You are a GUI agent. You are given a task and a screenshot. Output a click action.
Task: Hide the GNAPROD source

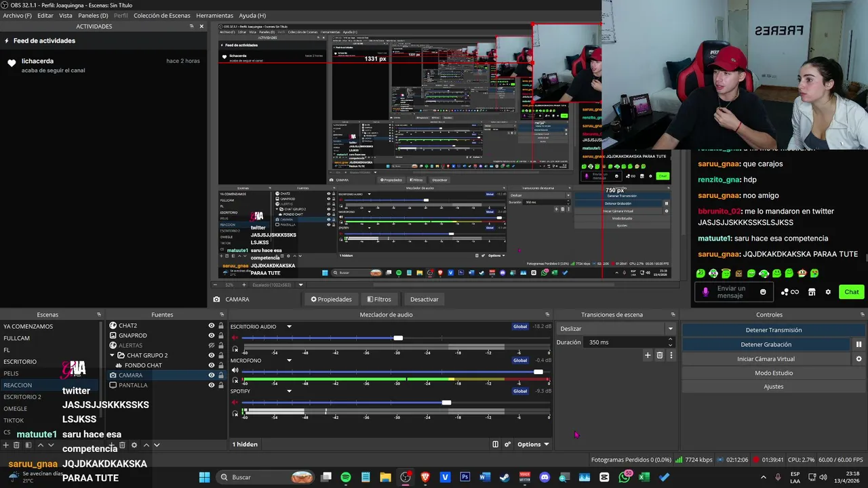(x=212, y=335)
